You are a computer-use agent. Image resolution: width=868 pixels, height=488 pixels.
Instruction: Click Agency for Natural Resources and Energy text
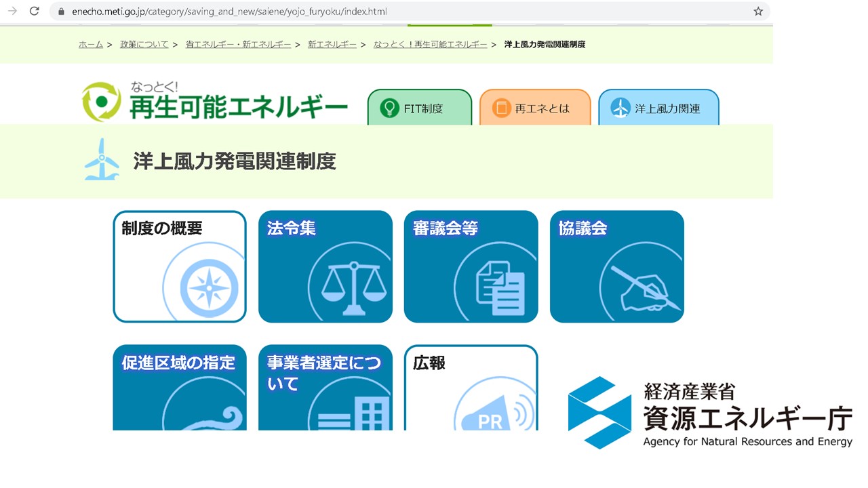(747, 442)
